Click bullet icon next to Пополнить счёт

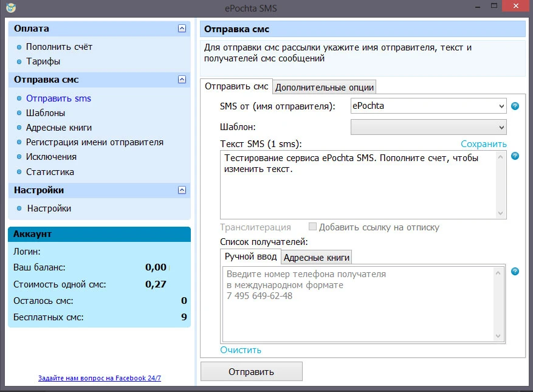[19, 47]
